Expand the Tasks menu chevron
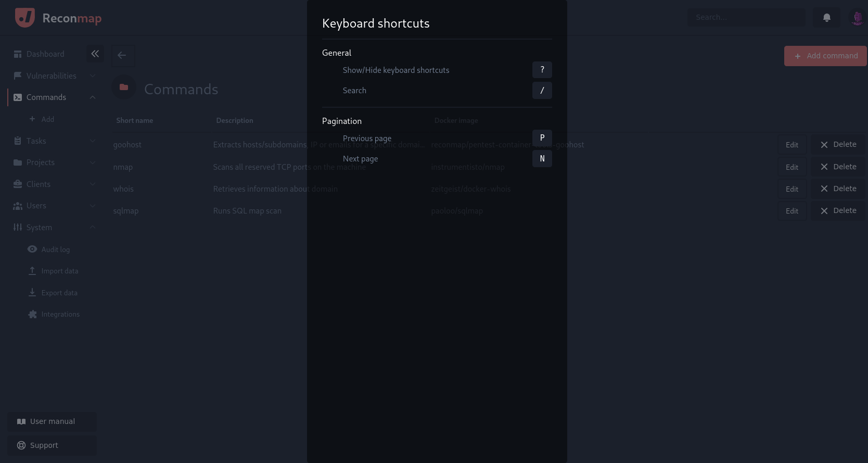This screenshot has width=868, height=463. [93, 141]
